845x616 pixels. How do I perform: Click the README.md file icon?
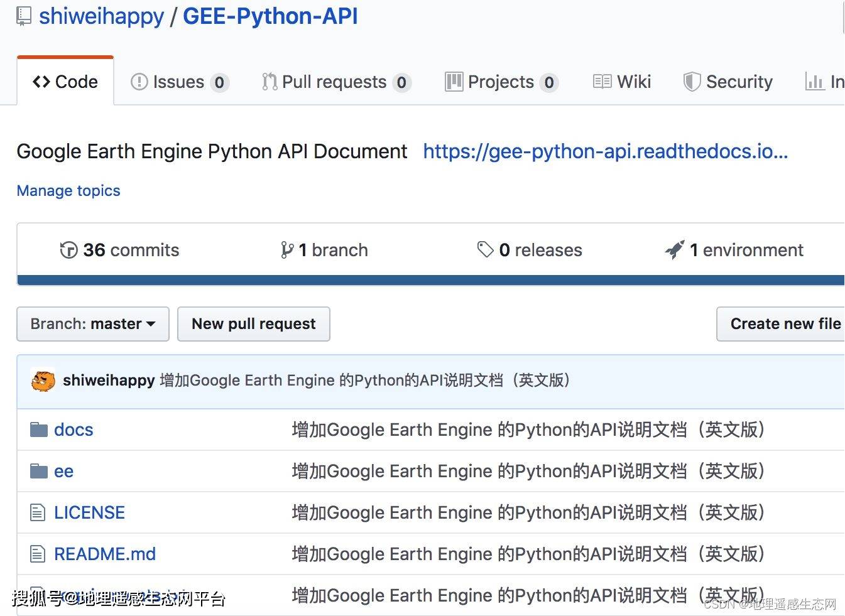[x=38, y=554]
